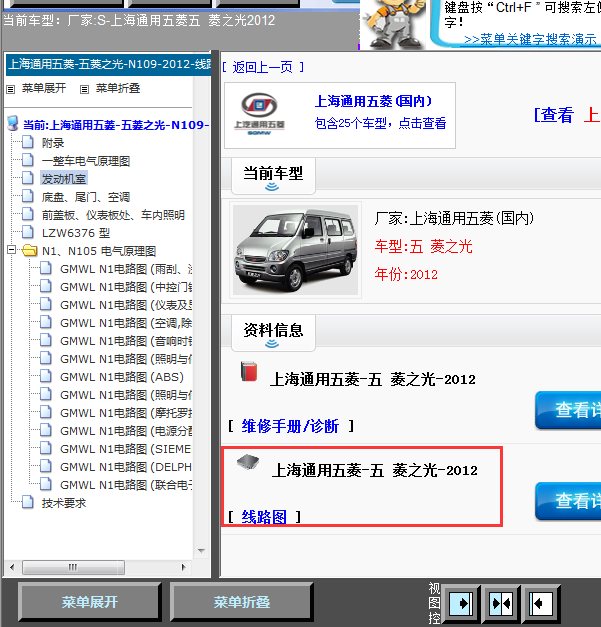601x627 pixels.
Task: Click the collapse-menu icon beside 菜单折叠 at top
Action: (84, 89)
